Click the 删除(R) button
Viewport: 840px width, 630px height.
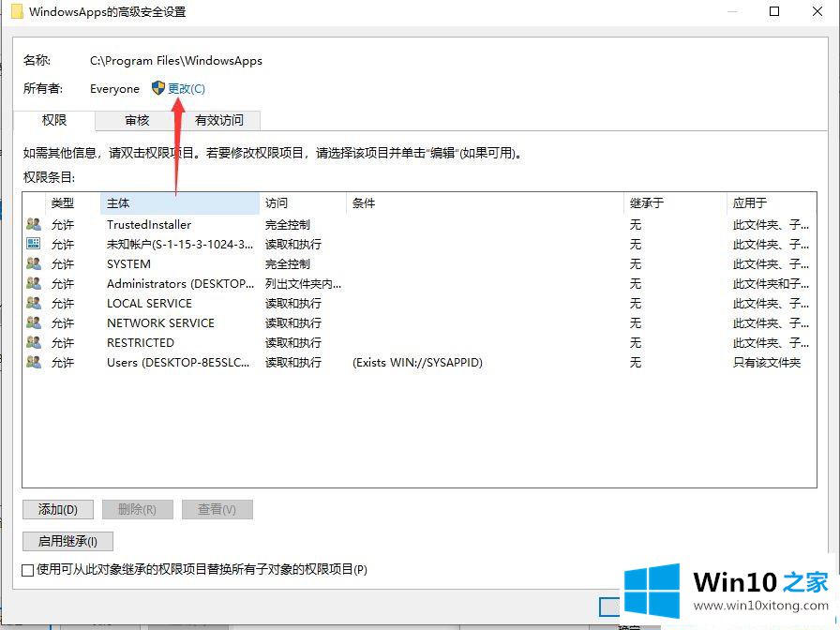pyautogui.click(x=137, y=509)
